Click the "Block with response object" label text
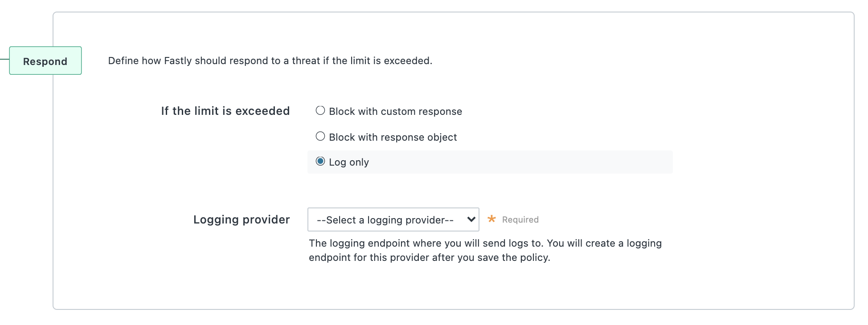 [393, 137]
